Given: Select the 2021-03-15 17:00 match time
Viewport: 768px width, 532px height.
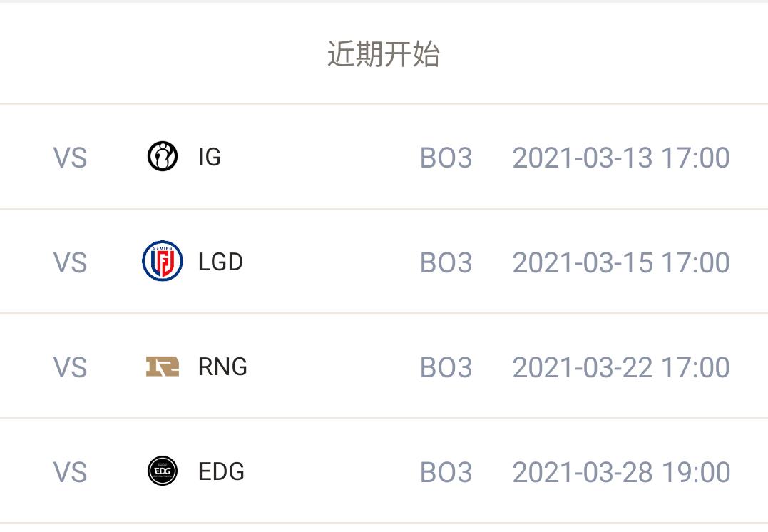Looking at the screenshot, I should 621,262.
